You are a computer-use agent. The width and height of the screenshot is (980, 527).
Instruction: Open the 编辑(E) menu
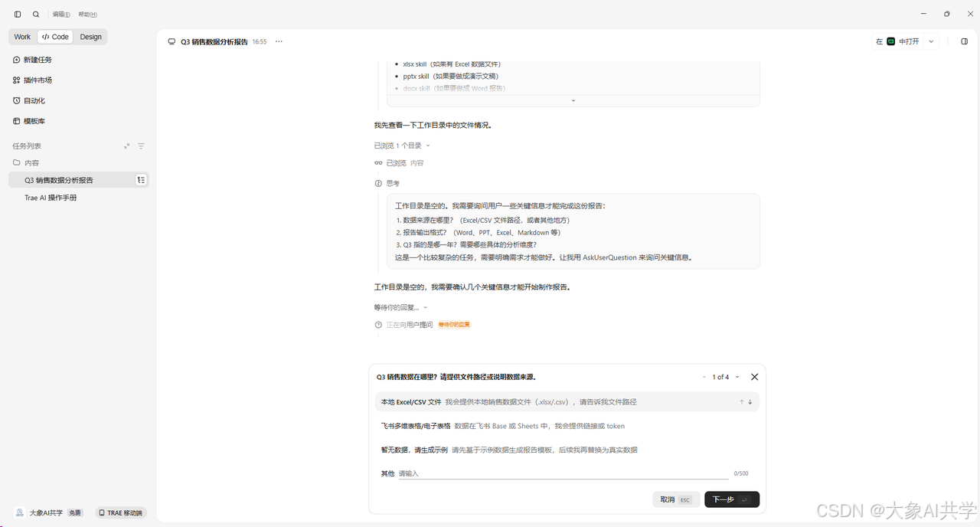(x=61, y=15)
